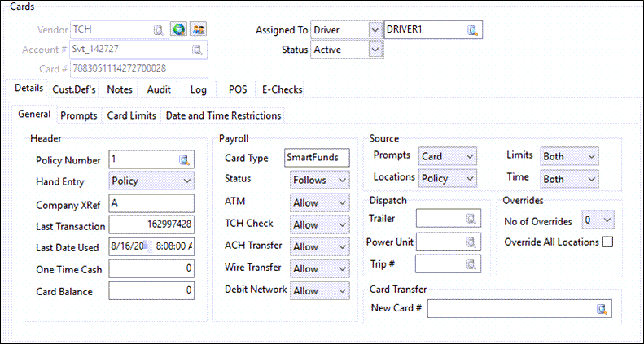This screenshot has width=644, height=344.
Task: Toggle the Override All Locations checkbox
Action: pyautogui.click(x=607, y=242)
